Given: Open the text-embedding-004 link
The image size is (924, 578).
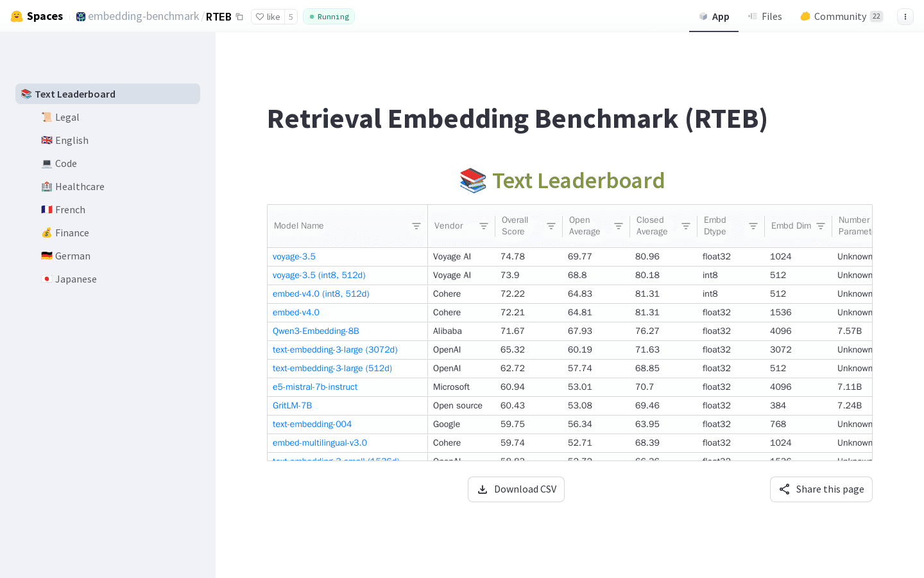Looking at the screenshot, I should coord(312,424).
